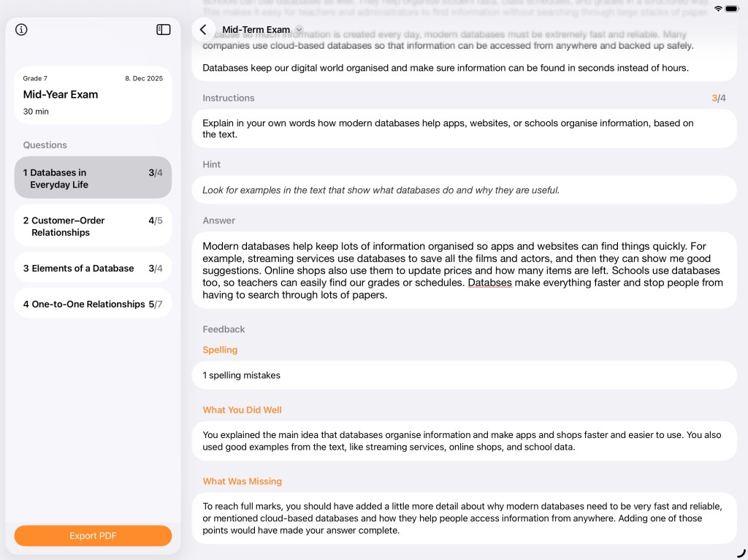Viewport: 748px width, 560px height.
Task: Switch to question 3 Elements of a Database
Action: pos(93,268)
